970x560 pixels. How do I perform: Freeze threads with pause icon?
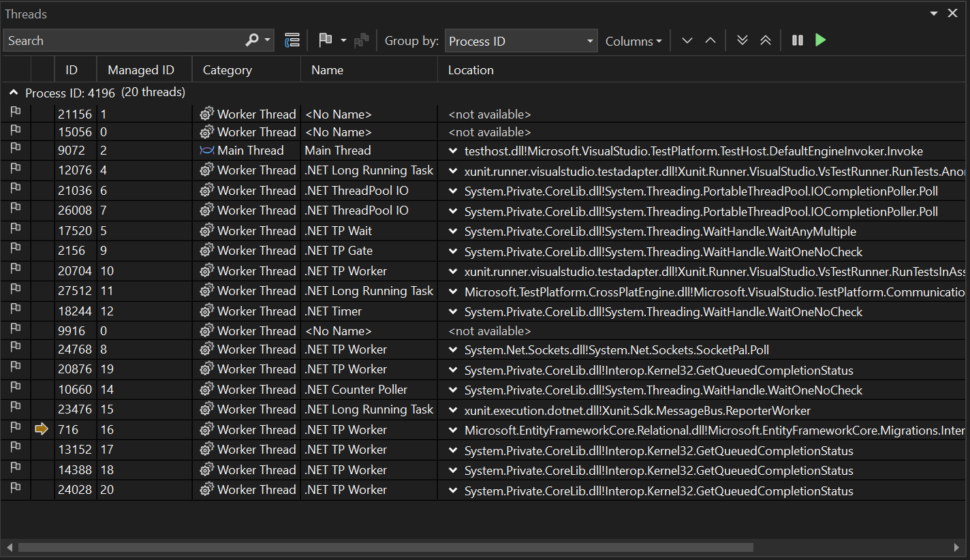click(x=798, y=41)
